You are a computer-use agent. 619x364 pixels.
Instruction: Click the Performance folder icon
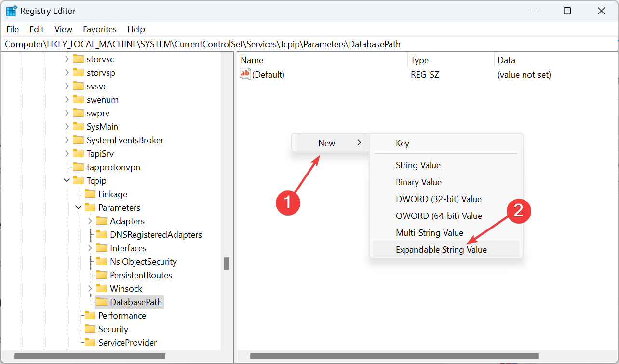tap(90, 316)
